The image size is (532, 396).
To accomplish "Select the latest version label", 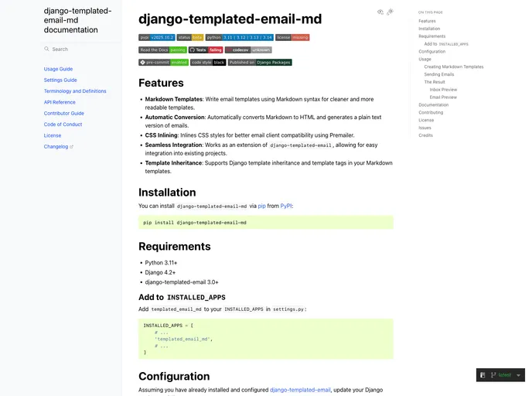I will (x=504, y=375).
